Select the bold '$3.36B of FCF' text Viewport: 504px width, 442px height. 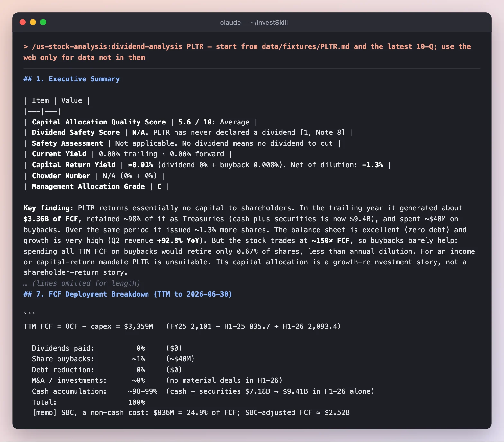51,219
